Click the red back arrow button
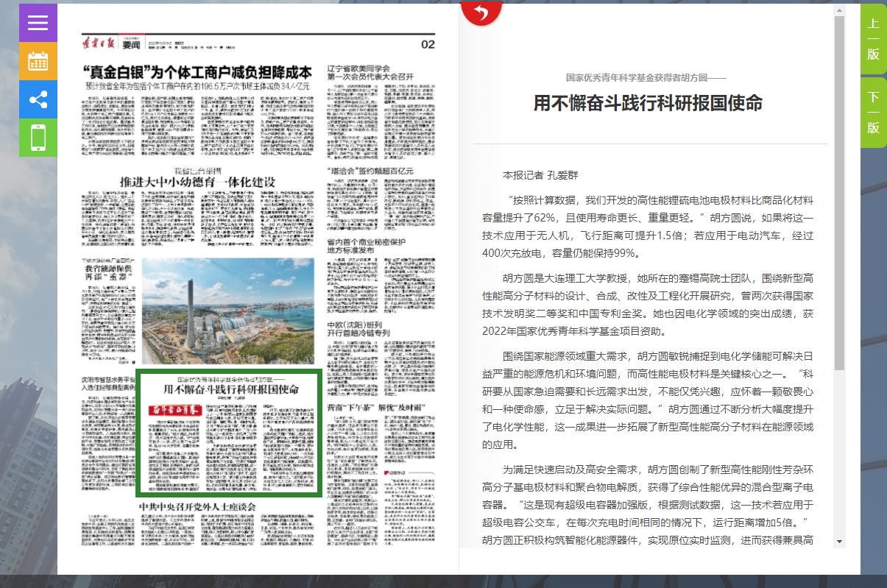Screen dimensions: 887x588 pos(481,11)
